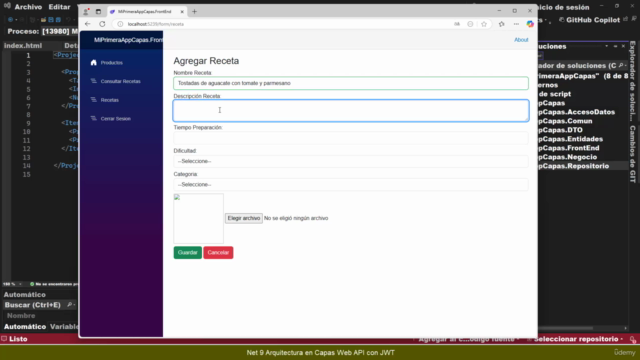Click the zoom icon in address bar
Screen dimensions: 640x360
(470, 24)
